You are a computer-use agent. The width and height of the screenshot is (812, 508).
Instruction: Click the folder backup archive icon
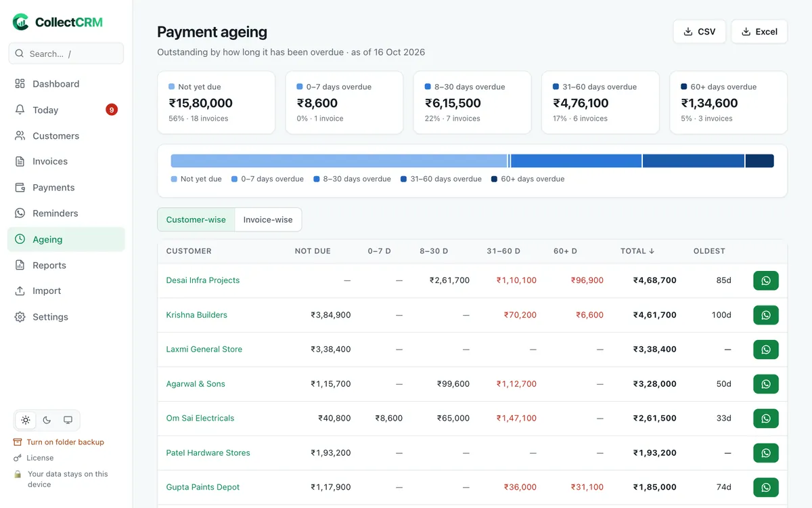coord(18,442)
